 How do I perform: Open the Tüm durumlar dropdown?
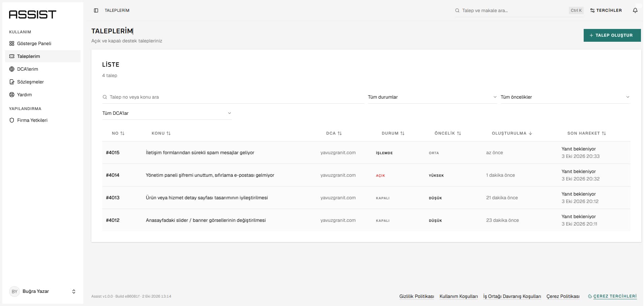coord(432,97)
